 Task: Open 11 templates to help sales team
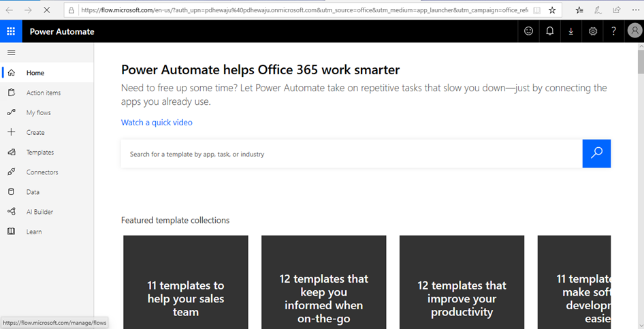(x=186, y=282)
